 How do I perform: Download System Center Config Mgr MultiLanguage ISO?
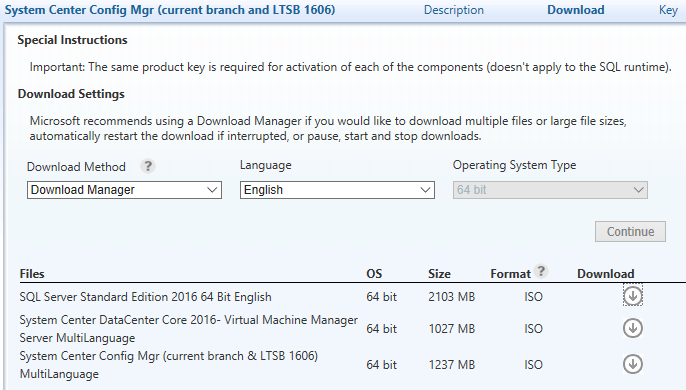click(633, 364)
